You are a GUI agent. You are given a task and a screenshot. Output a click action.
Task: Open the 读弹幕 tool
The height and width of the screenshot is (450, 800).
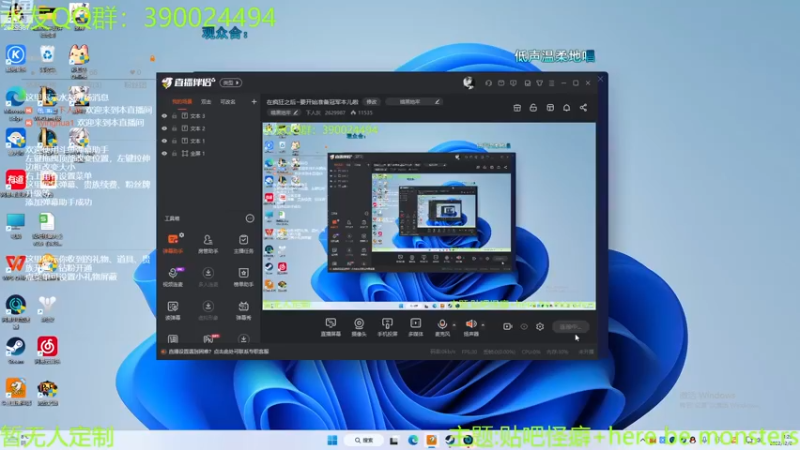click(x=173, y=310)
